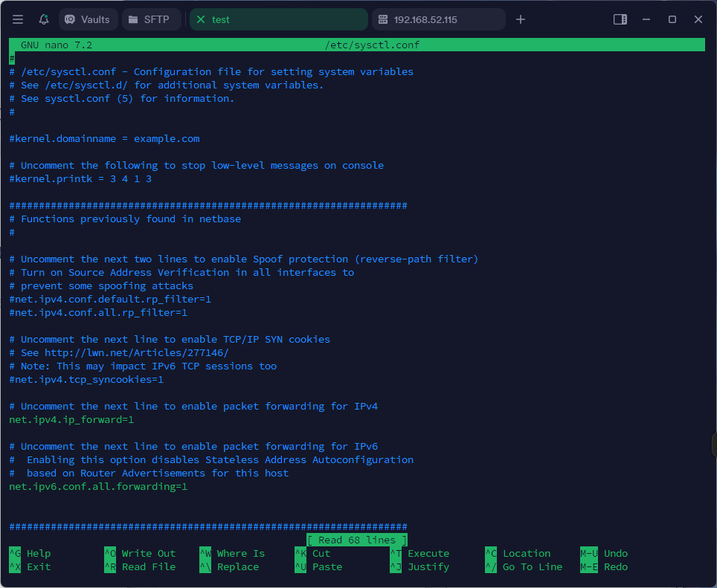Open the hamburger main menu
717x588 pixels.
[x=18, y=19]
